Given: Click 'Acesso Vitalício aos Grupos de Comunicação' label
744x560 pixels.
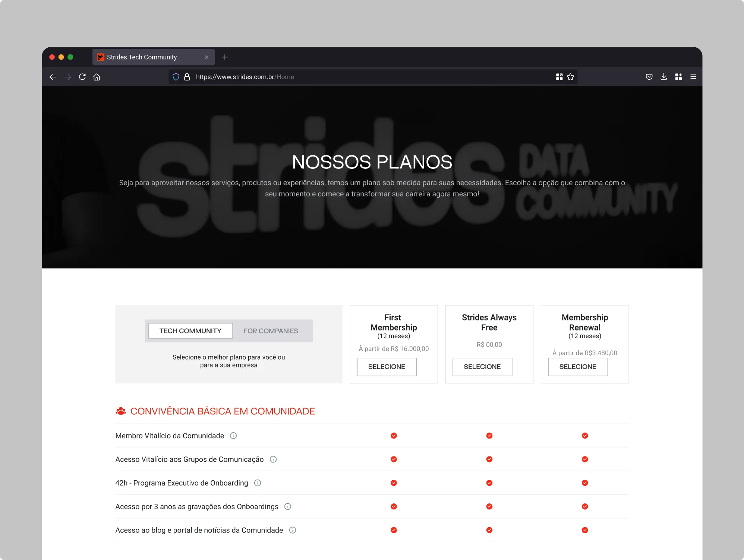Looking at the screenshot, I should point(189,459).
